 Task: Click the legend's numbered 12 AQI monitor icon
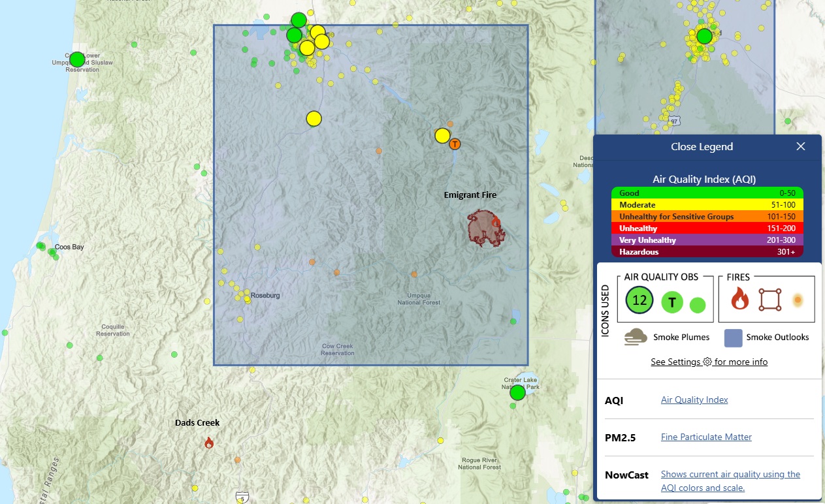[639, 300]
